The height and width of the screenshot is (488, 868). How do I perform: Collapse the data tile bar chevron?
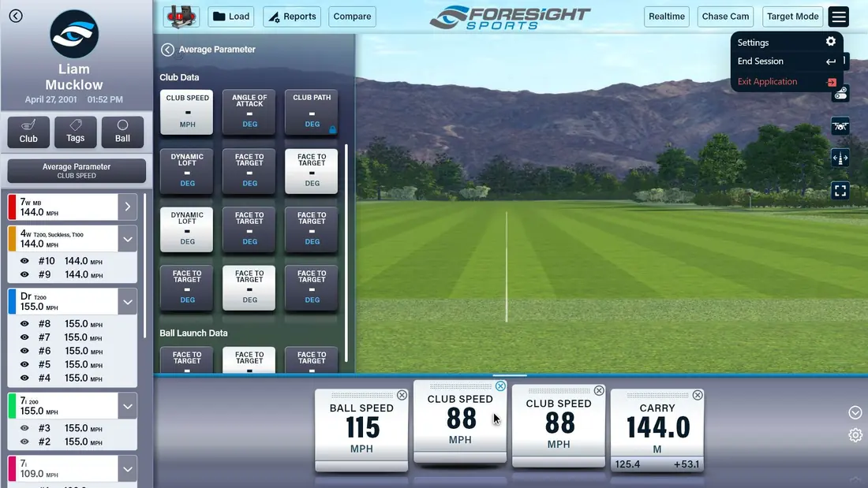(x=855, y=412)
